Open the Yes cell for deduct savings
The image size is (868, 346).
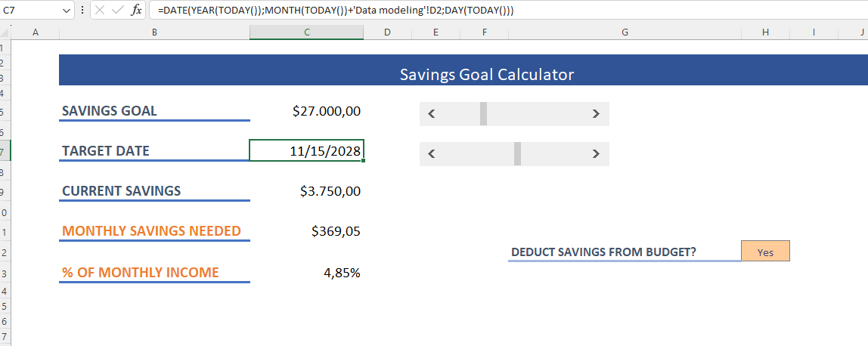[765, 252]
